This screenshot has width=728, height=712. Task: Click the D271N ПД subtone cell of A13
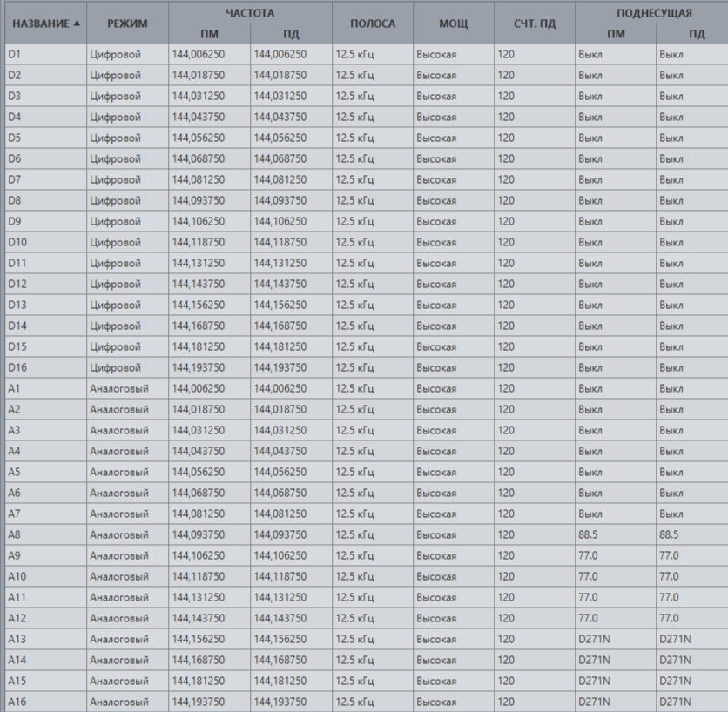691,639
